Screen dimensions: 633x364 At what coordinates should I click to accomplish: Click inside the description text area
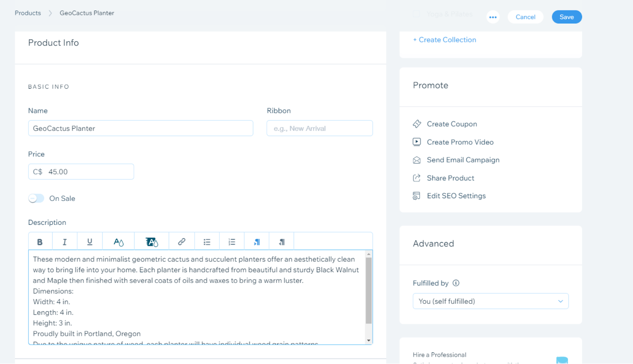coord(197,297)
